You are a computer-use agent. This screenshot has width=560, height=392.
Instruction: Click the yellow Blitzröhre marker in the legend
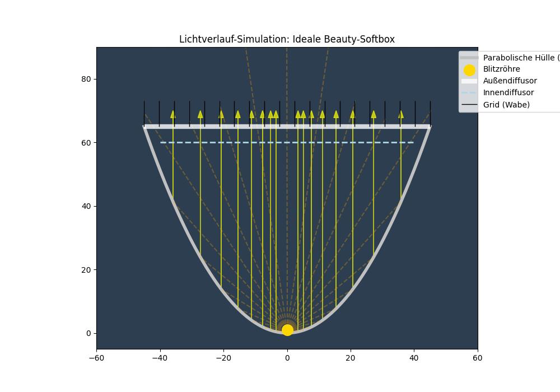click(x=469, y=70)
